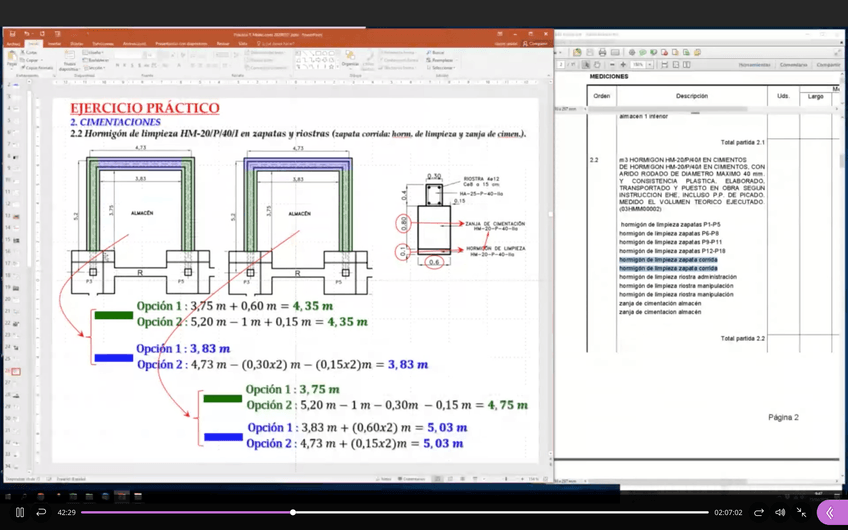The image size is (848, 530).
Task: Click the rewind loop arrow icon
Action: [41, 512]
